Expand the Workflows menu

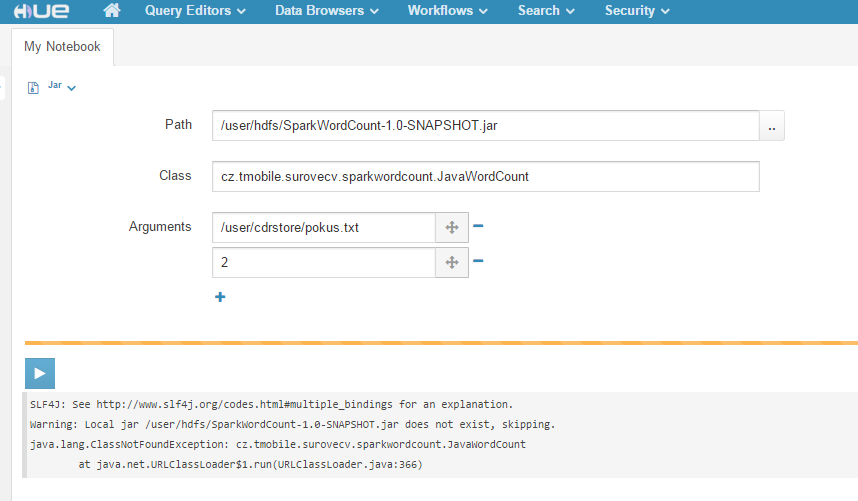coord(447,11)
